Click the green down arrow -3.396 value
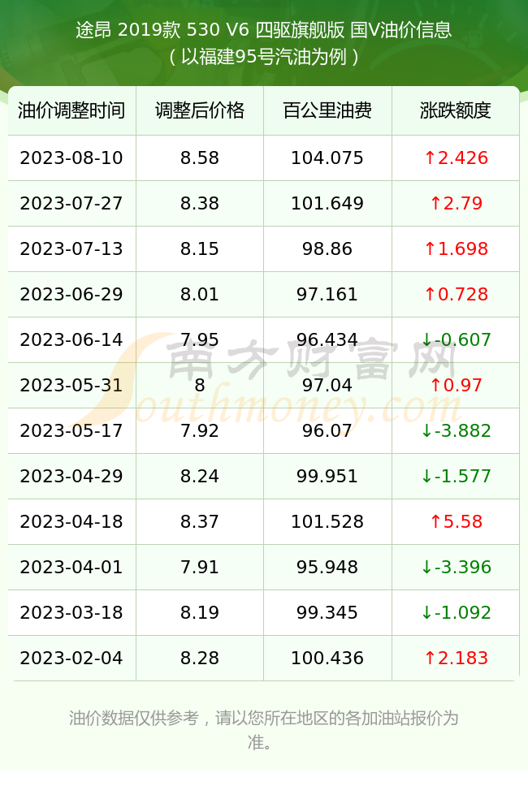 click(456, 567)
